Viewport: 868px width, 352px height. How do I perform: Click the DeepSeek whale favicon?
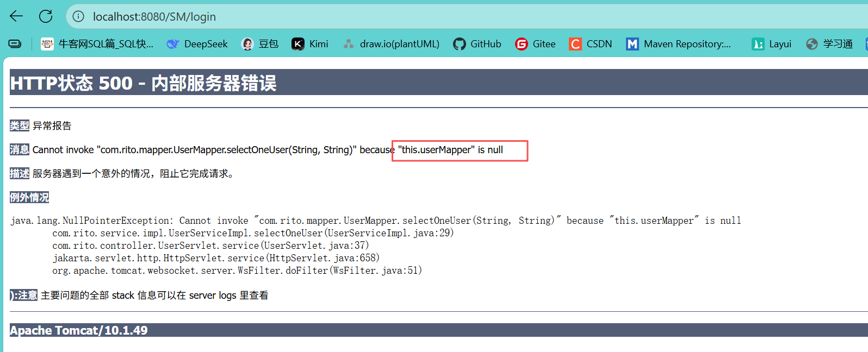click(173, 44)
